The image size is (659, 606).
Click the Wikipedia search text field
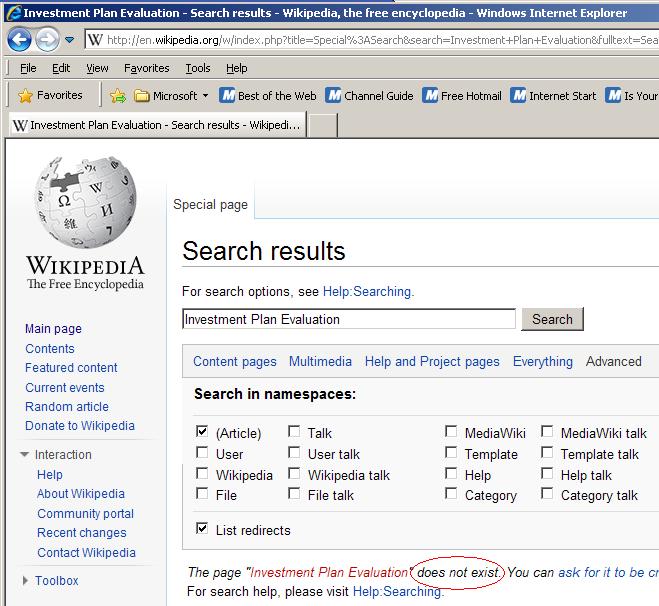coord(349,319)
